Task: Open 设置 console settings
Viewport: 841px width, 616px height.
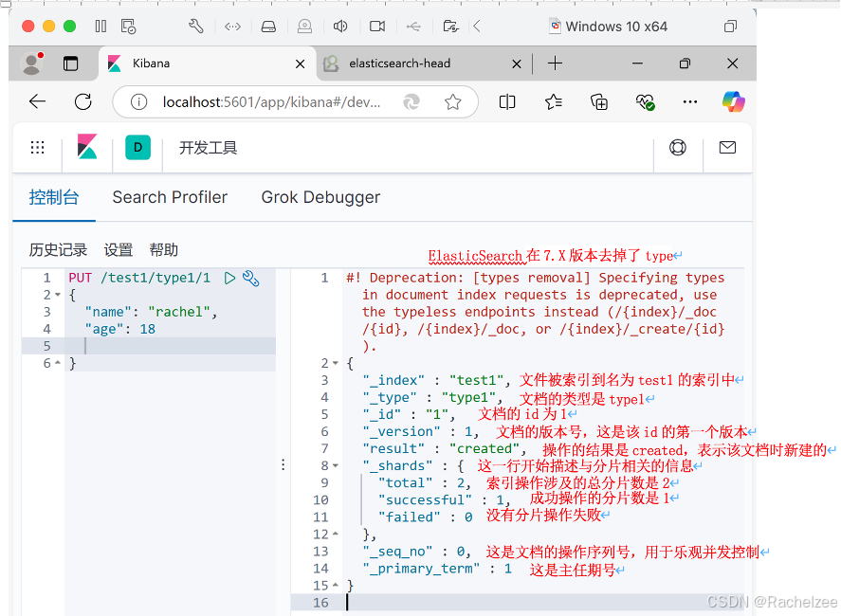Action: coord(119,250)
